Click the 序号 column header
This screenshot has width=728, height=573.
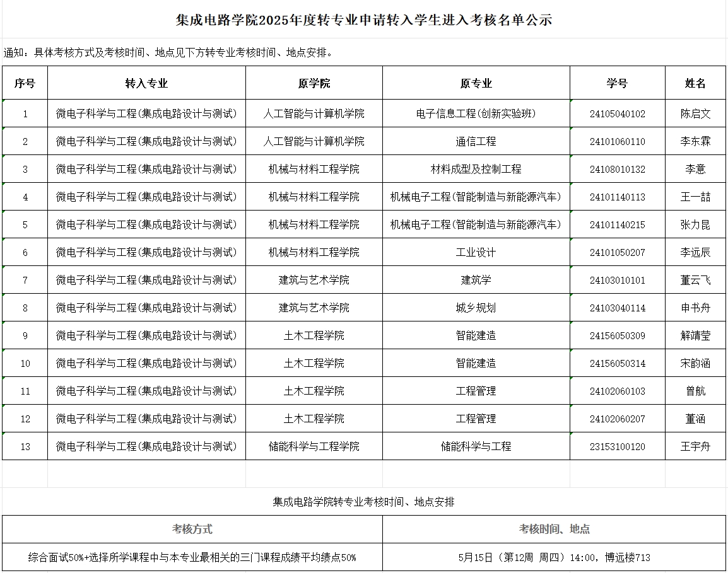pos(25,83)
